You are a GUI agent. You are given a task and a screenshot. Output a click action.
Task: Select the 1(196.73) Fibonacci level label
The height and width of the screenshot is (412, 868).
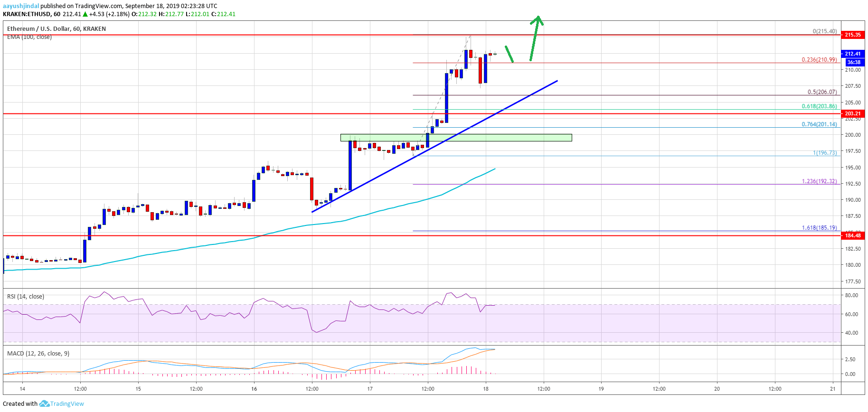coord(825,153)
